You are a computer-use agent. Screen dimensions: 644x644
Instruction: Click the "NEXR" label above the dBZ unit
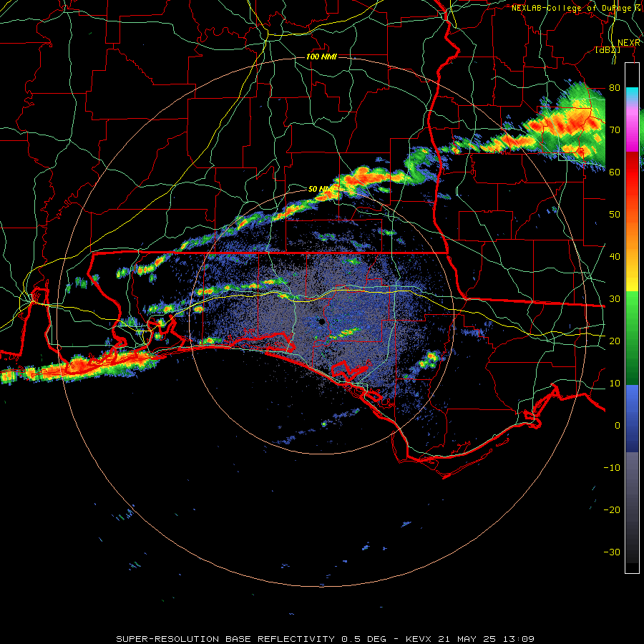click(x=629, y=43)
